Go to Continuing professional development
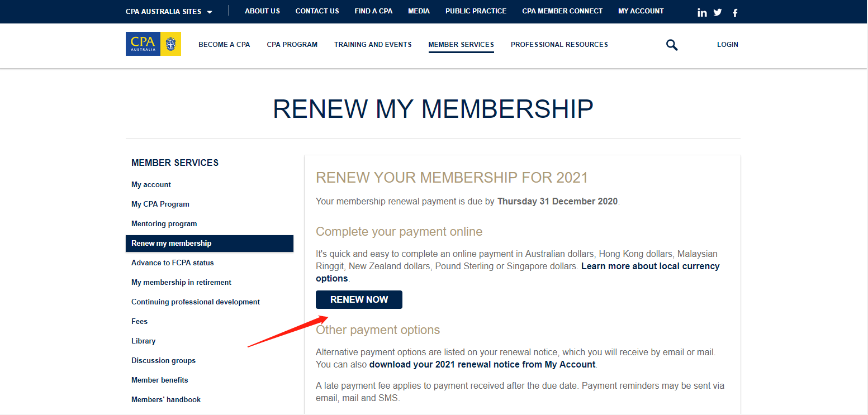 195,302
